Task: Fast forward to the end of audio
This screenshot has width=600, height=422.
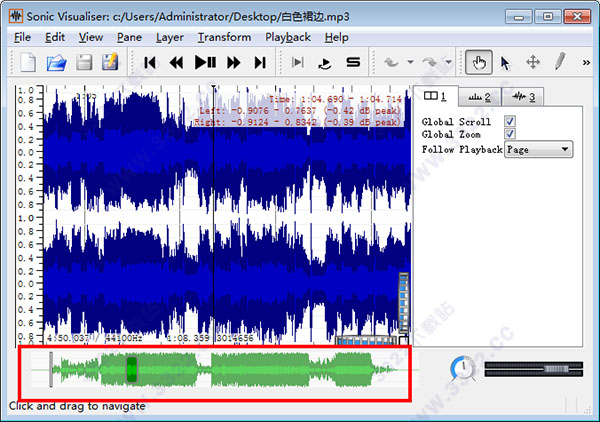Action: click(261, 62)
